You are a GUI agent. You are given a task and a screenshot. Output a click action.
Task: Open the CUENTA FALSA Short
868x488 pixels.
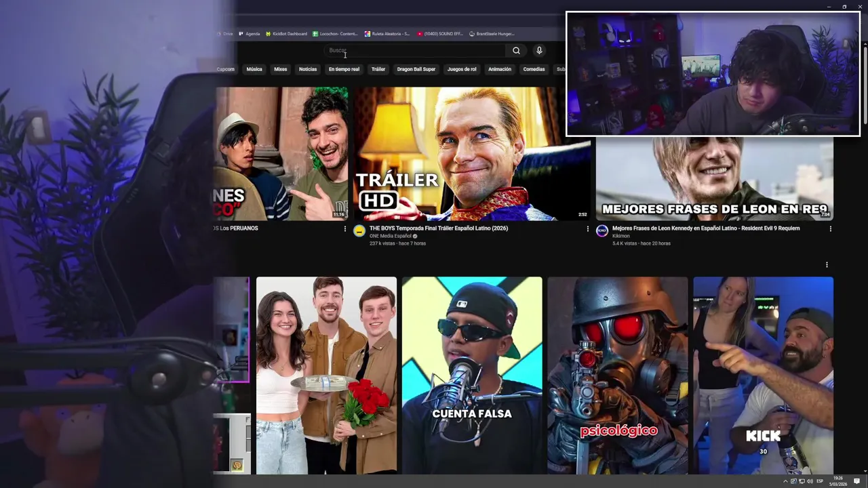pos(472,375)
